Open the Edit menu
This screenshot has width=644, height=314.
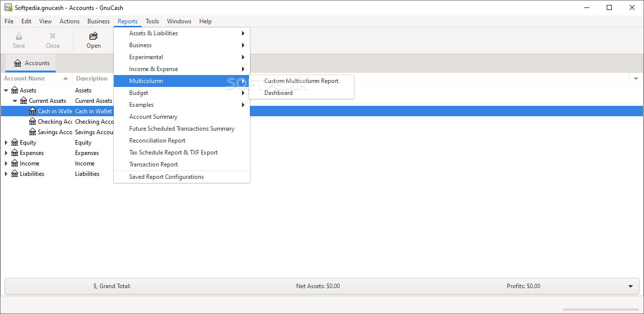click(x=26, y=21)
